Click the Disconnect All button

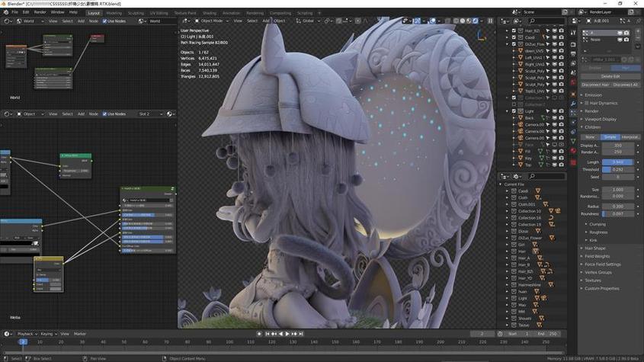[x=625, y=85]
